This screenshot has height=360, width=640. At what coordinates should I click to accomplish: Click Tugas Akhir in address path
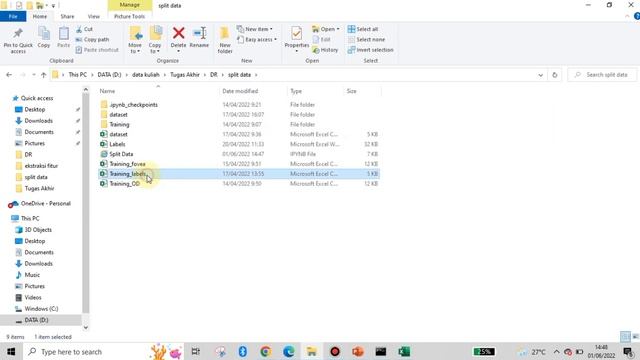click(x=185, y=75)
